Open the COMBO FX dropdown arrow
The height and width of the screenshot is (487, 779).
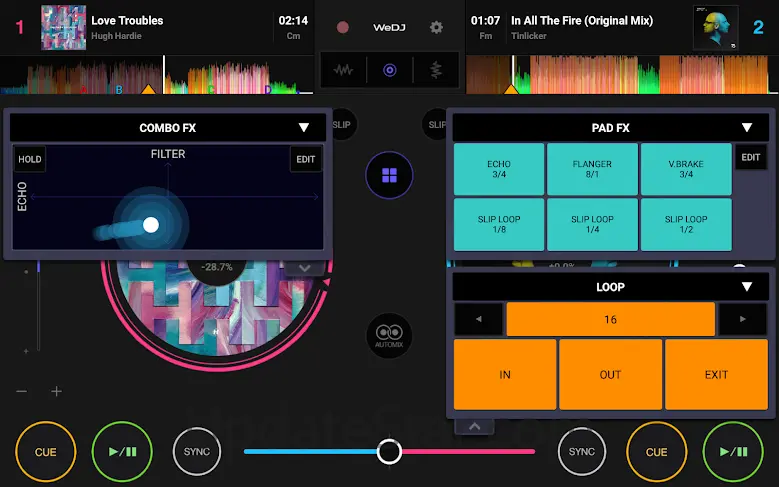(x=304, y=128)
